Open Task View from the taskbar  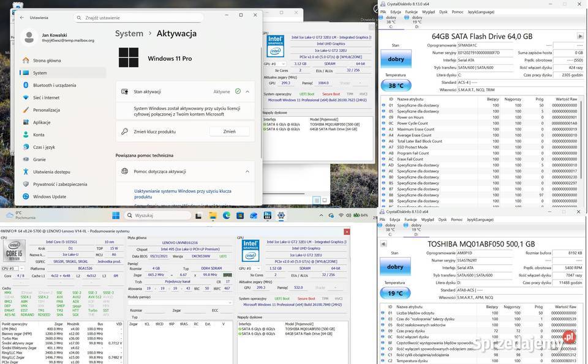pyautogui.click(x=198, y=215)
